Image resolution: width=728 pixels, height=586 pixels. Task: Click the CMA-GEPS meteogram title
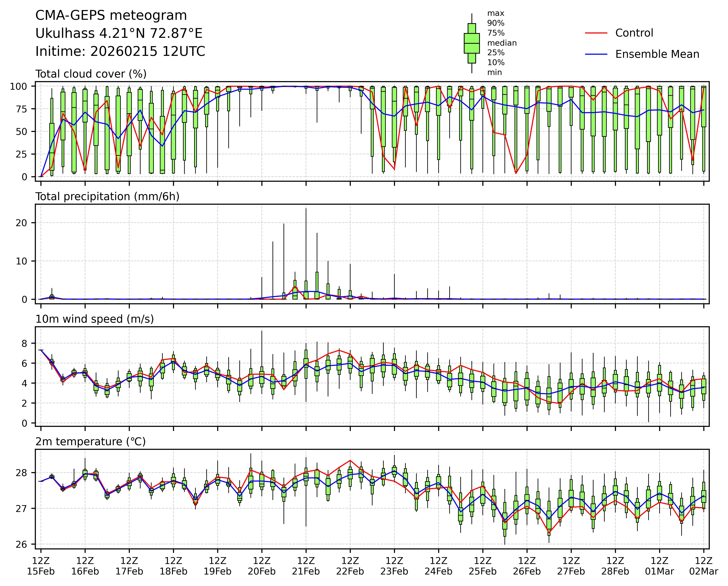point(111,15)
